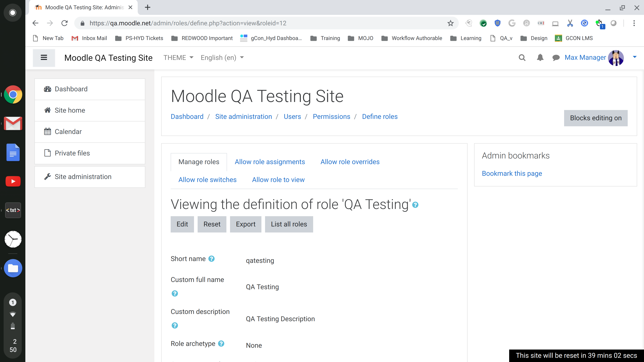Viewport: 644px width, 362px height.
Task: Bookmark page with the star icon
Action: (450, 23)
